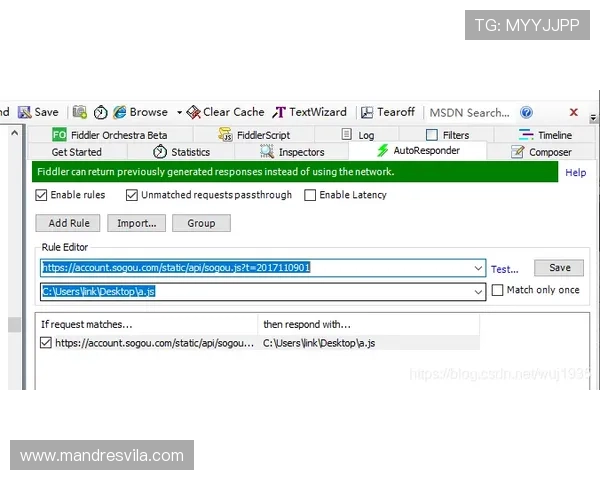Switch to the Log tab
Image resolution: width=600 pixels, height=480 pixels.
tap(357, 135)
